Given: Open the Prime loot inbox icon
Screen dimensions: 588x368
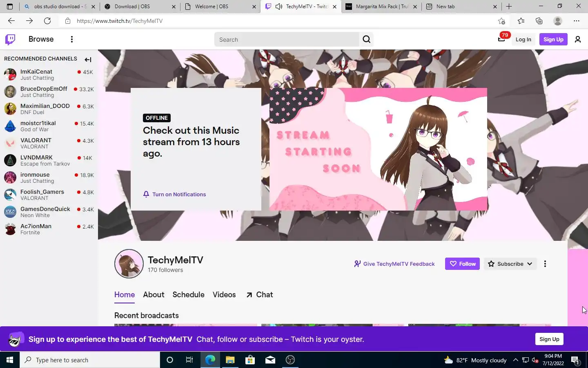Looking at the screenshot, I should pos(501,39).
